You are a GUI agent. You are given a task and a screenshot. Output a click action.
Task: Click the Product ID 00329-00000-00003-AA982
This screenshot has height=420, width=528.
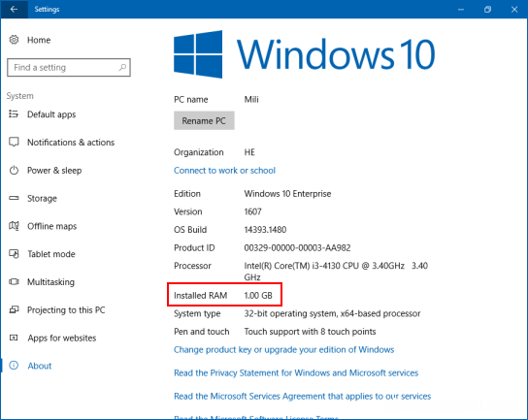click(x=297, y=248)
